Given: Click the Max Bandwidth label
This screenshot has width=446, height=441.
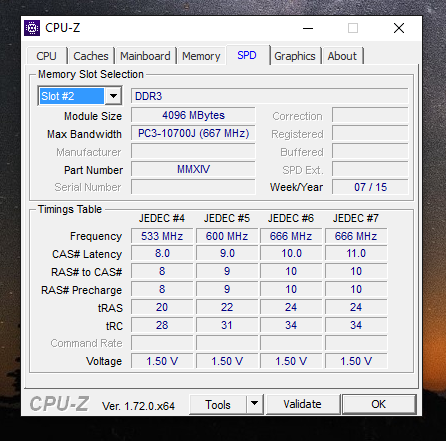Looking at the screenshot, I should coord(84,134).
